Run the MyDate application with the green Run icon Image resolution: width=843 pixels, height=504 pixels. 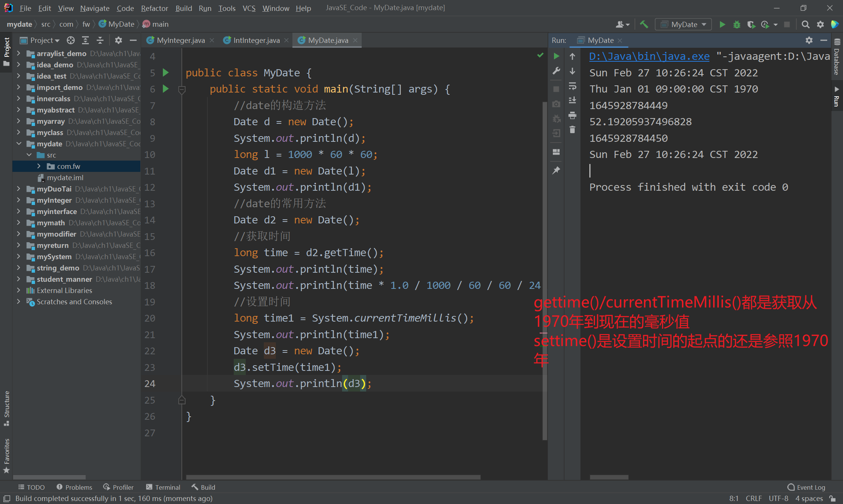point(722,24)
